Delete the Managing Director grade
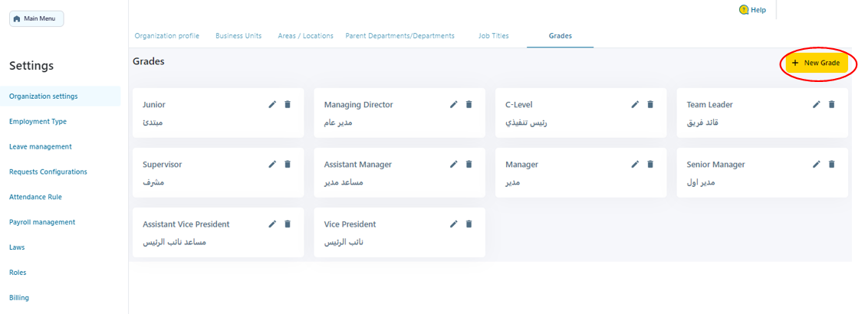The image size is (868, 314). pyautogui.click(x=469, y=105)
